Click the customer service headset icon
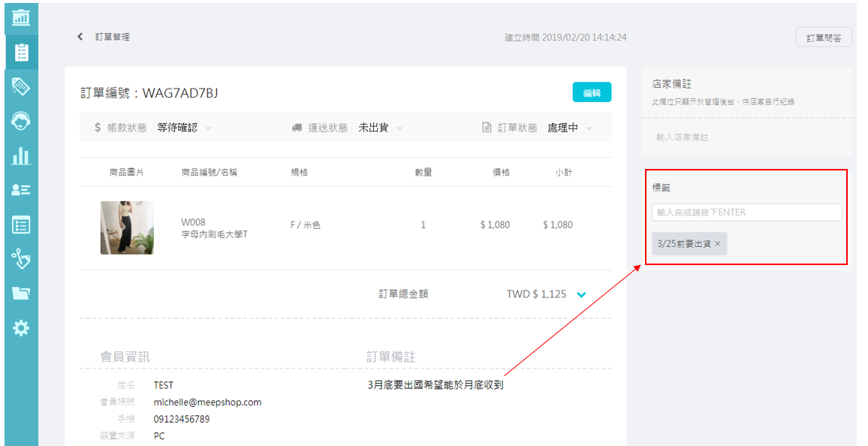Image resolution: width=868 pixels, height=446 pixels. (21, 121)
